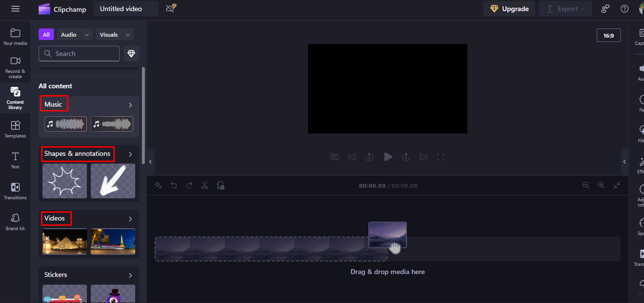Forward five seconds
Screen dimensions: 644x303
click(406, 157)
